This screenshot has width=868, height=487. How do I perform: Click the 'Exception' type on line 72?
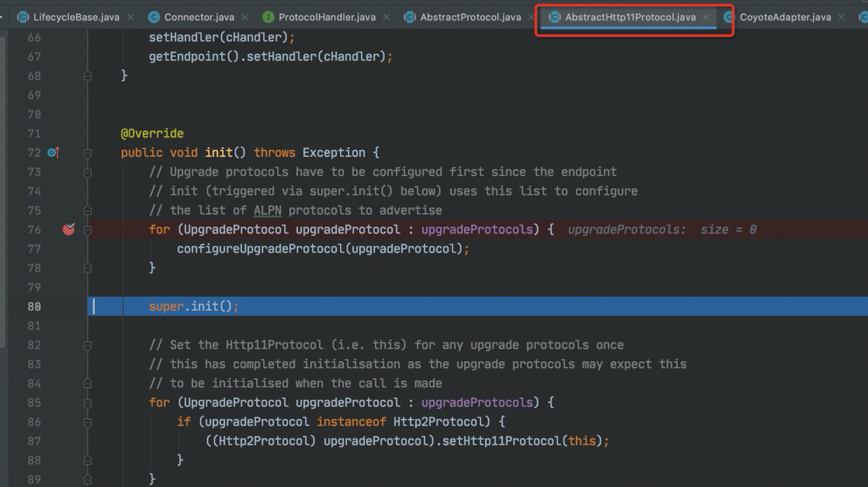point(334,153)
